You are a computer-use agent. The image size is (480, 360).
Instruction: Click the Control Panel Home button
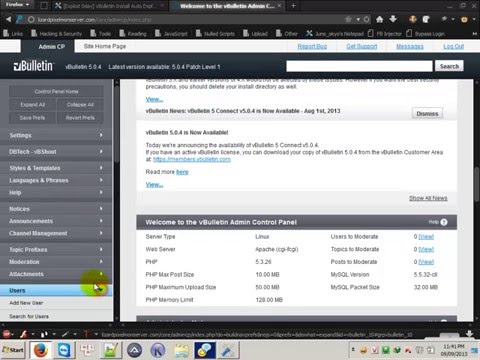[x=56, y=91]
